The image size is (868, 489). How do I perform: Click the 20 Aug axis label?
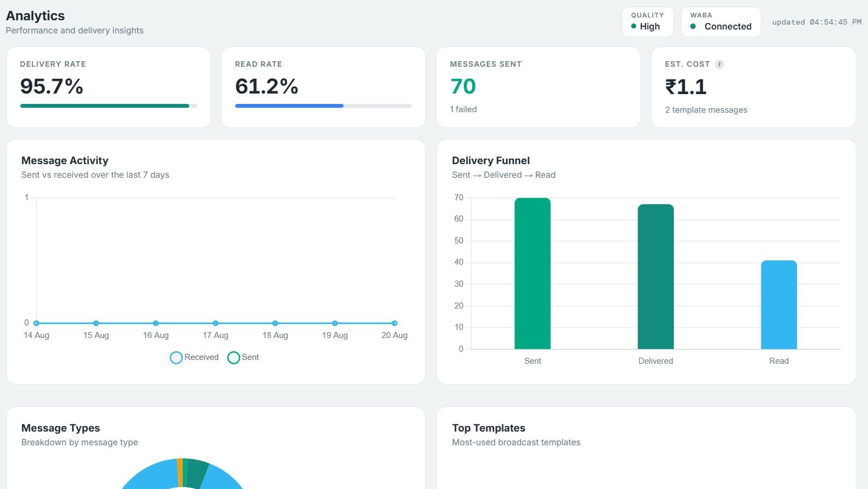point(394,335)
